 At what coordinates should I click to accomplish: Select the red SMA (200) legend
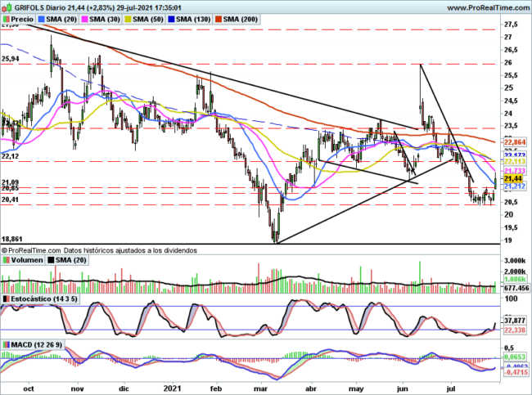237,20
